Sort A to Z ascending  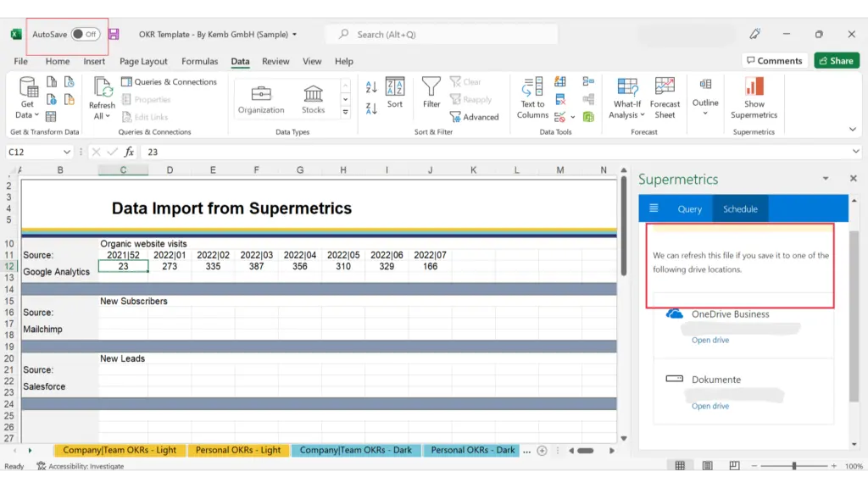point(371,87)
